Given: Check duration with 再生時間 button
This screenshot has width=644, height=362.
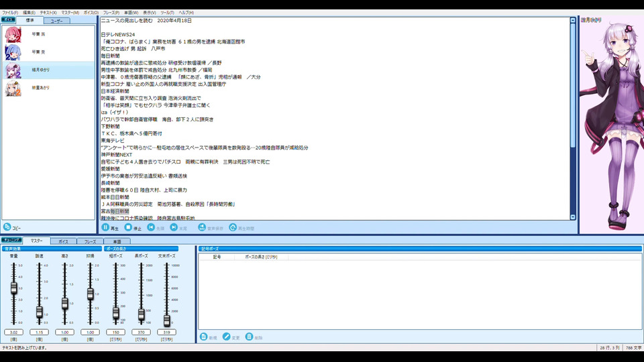Looking at the screenshot, I should [242, 228].
